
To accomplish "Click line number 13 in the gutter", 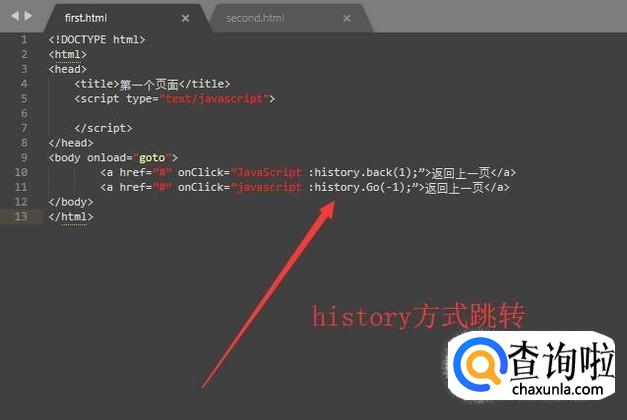I will tap(21, 216).
